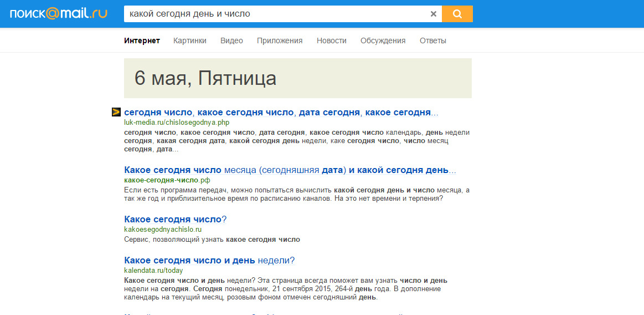Click the Поиск@mail.ru logo
The width and height of the screenshot is (644, 315).
point(58,13)
